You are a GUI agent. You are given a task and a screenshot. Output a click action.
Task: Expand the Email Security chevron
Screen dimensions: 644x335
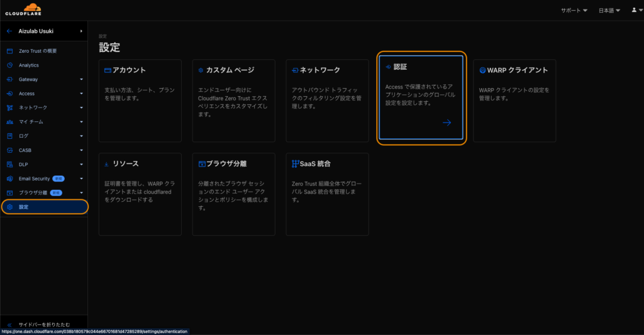click(x=81, y=178)
